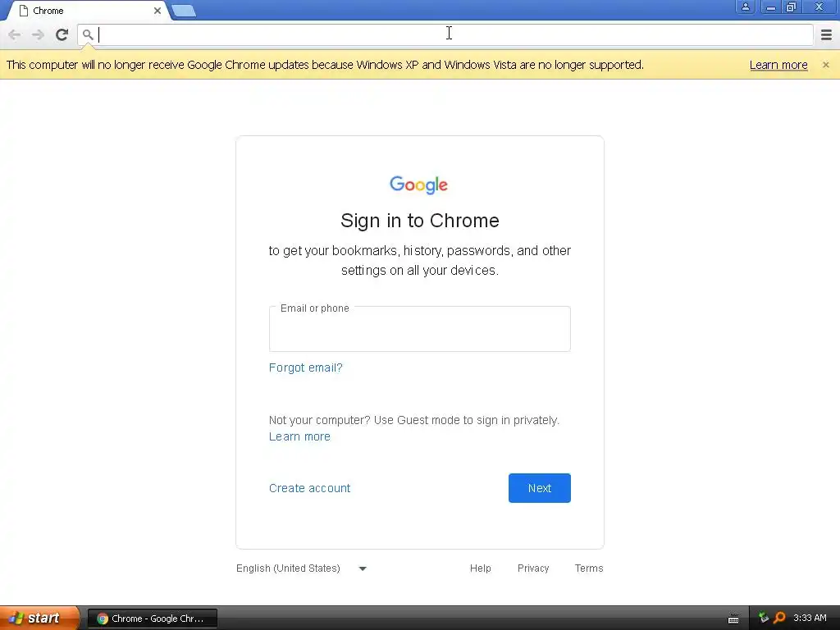Screen dimensions: 840x630
Task: Click the Google logo
Action: 419,185
